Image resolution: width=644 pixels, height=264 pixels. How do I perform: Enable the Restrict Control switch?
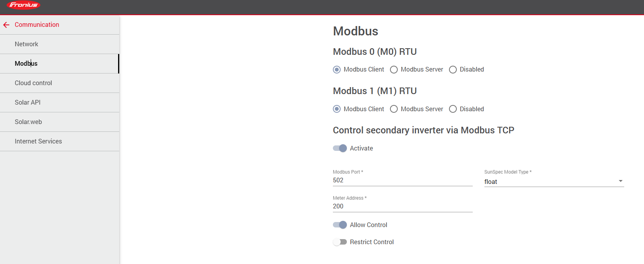click(340, 242)
